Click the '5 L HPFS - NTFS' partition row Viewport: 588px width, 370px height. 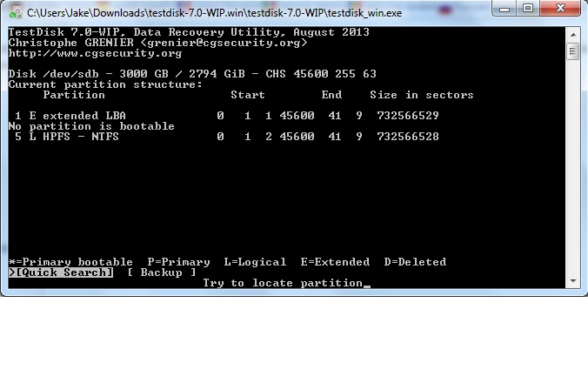point(226,137)
